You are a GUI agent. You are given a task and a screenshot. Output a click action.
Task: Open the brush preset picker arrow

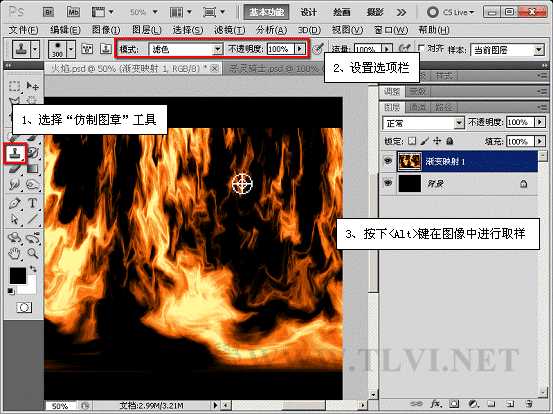point(71,49)
